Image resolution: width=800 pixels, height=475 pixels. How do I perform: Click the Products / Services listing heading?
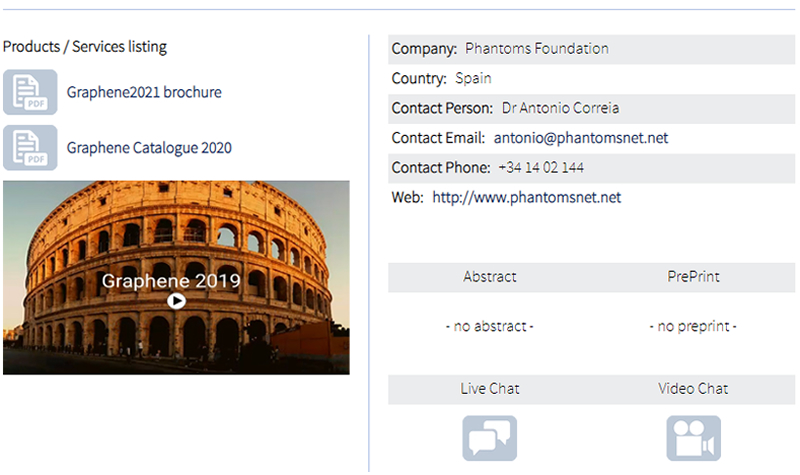[x=85, y=46]
